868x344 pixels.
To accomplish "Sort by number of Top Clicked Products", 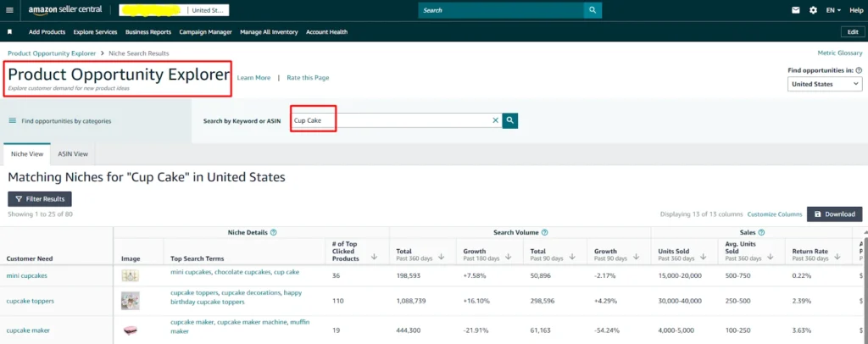I will [374, 256].
